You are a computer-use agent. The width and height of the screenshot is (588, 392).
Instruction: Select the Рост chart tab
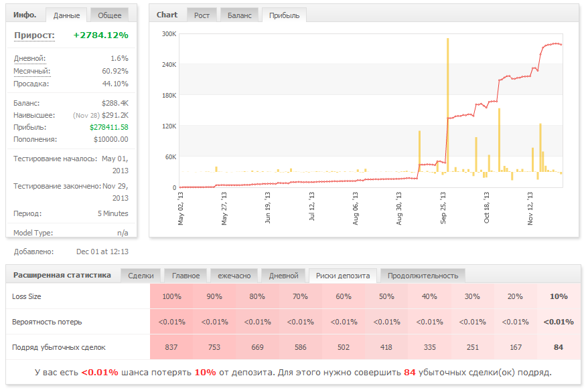(x=202, y=15)
